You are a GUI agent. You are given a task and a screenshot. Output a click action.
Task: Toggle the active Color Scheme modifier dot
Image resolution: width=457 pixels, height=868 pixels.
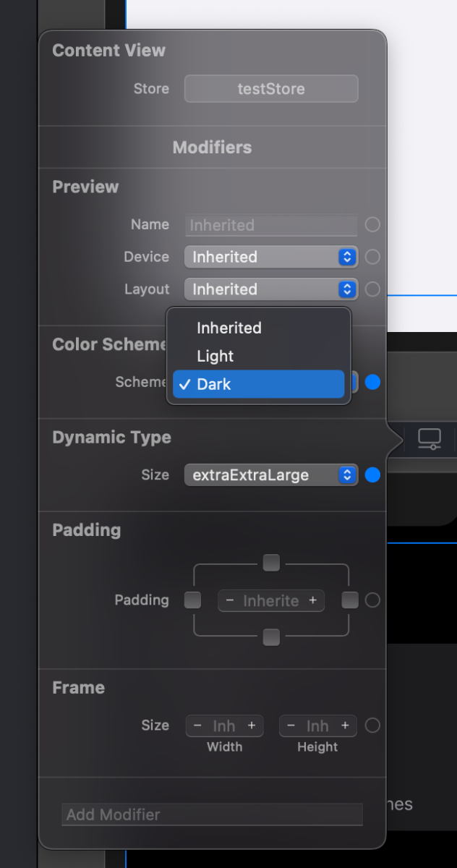pyautogui.click(x=372, y=382)
